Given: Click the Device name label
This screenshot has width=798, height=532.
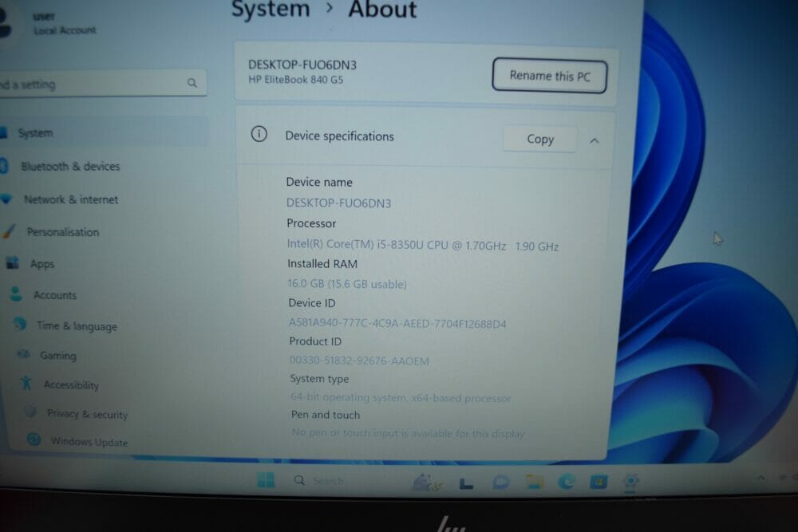Looking at the screenshot, I should click(x=319, y=182).
